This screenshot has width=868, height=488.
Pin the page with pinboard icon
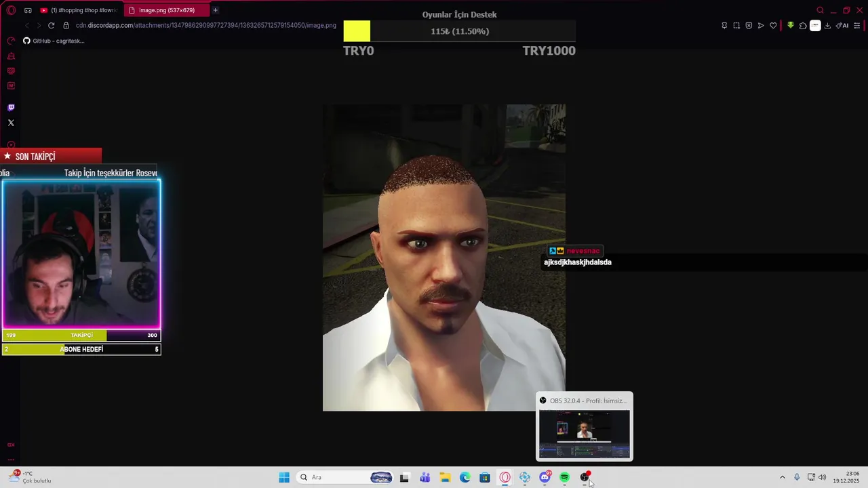(x=724, y=26)
